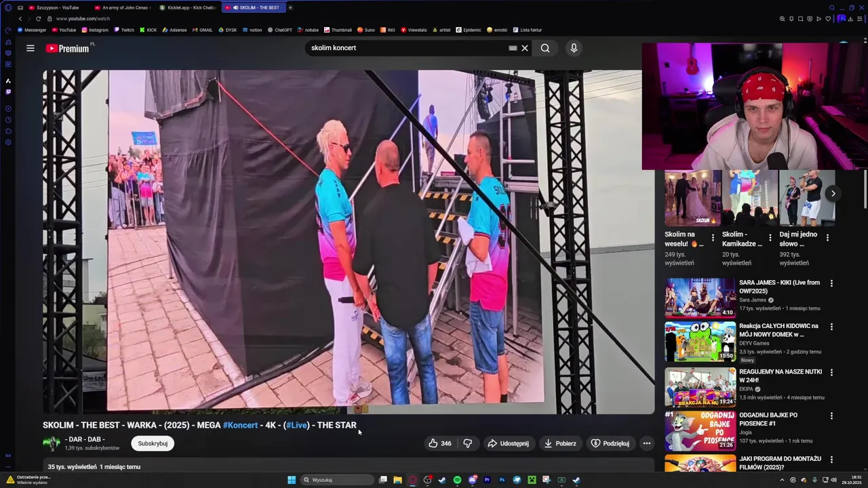Image resolution: width=868 pixels, height=488 pixels.
Task: Open the on-screen keyboard icon in search box
Action: [x=513, y=48]
